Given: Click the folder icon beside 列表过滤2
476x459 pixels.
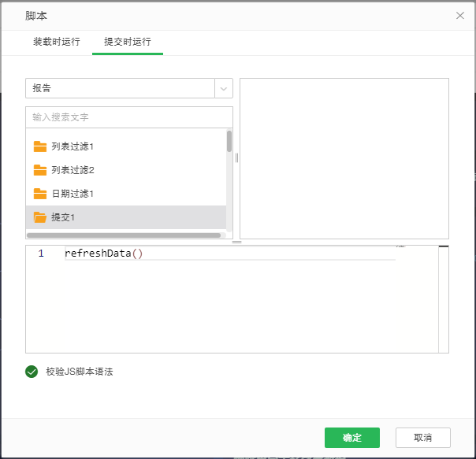Looking at the screenshot, I should pos(40,170).
